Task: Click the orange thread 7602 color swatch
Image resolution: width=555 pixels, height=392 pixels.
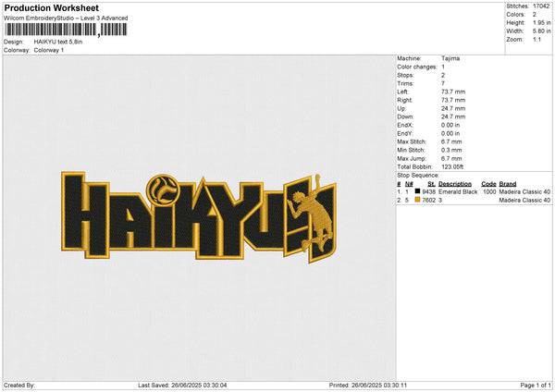Action: pos(417,200)
